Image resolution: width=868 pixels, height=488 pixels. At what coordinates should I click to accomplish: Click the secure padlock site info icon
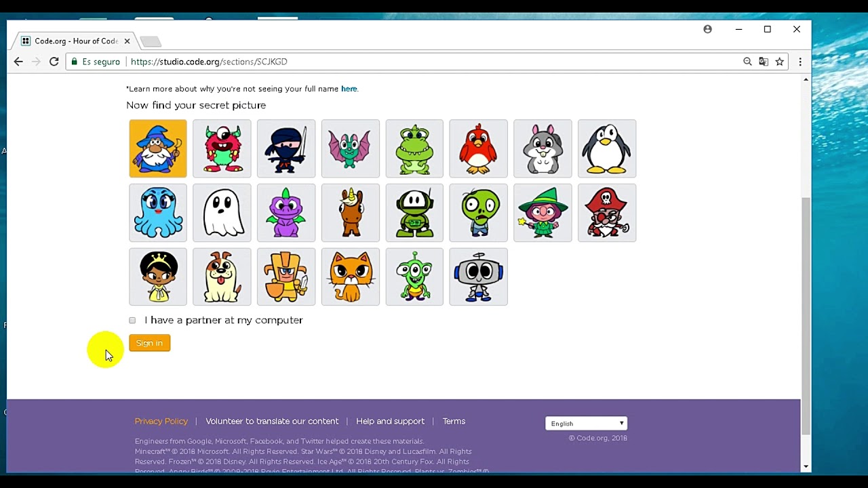75,62
